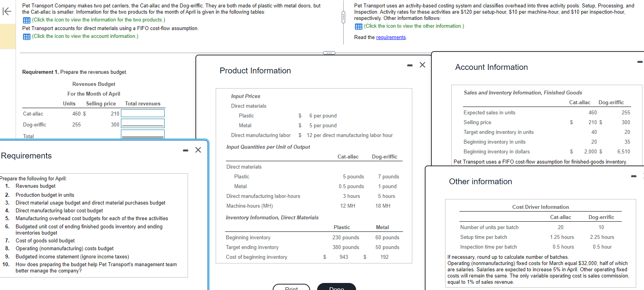This screenshot has height=290, width=644.
Task: Click '12 MH' Cat-allac machine-hours cell
Action: click(x=348, y=206)
